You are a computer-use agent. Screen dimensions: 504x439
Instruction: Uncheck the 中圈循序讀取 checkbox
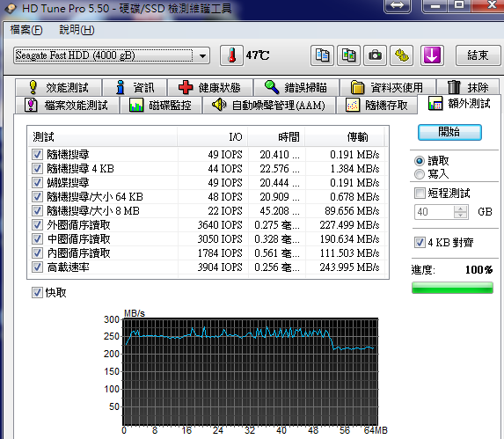pyautogui.click(x=37, y=239)
